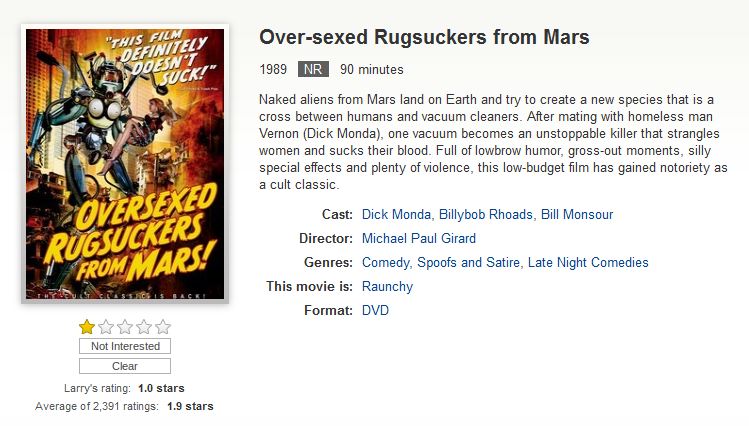The height and width of the screenshot is (426, 749).
Task: Open Billybob Rhoads cast link
Action: click(485, 214)
